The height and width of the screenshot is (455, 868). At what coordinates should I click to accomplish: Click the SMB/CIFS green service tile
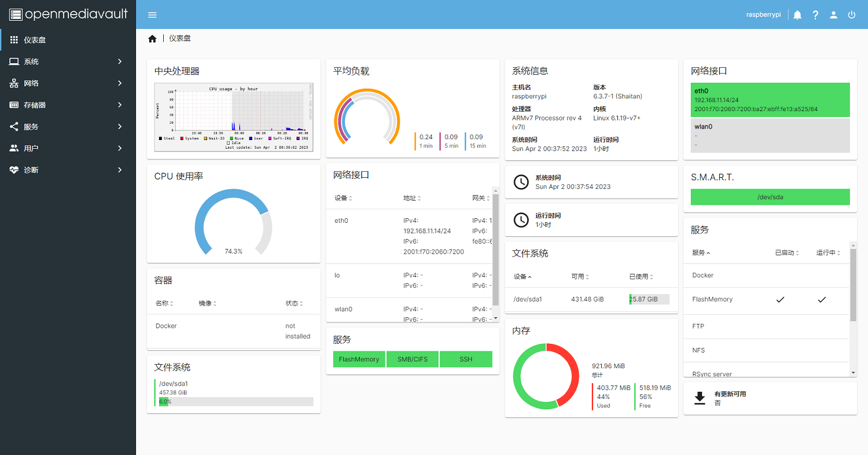413,359
